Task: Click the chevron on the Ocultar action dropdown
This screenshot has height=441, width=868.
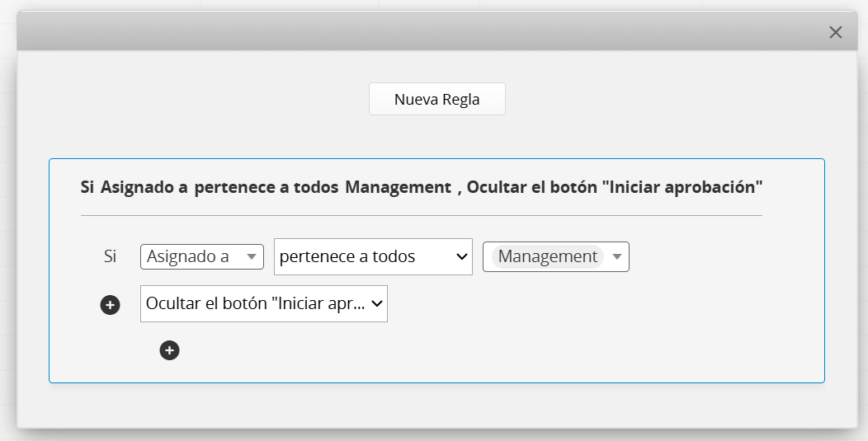Action: pyautogui.click(x=377, y=303)
